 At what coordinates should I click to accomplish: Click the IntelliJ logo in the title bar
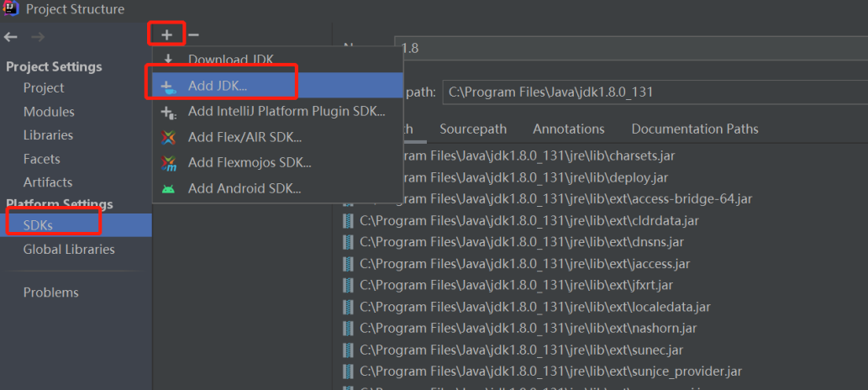pyautogui.click(x=11, y=8)
